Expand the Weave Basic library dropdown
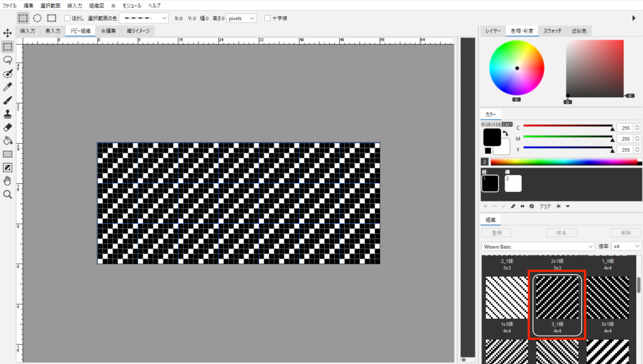643x364 pixels. pos(538,247)
